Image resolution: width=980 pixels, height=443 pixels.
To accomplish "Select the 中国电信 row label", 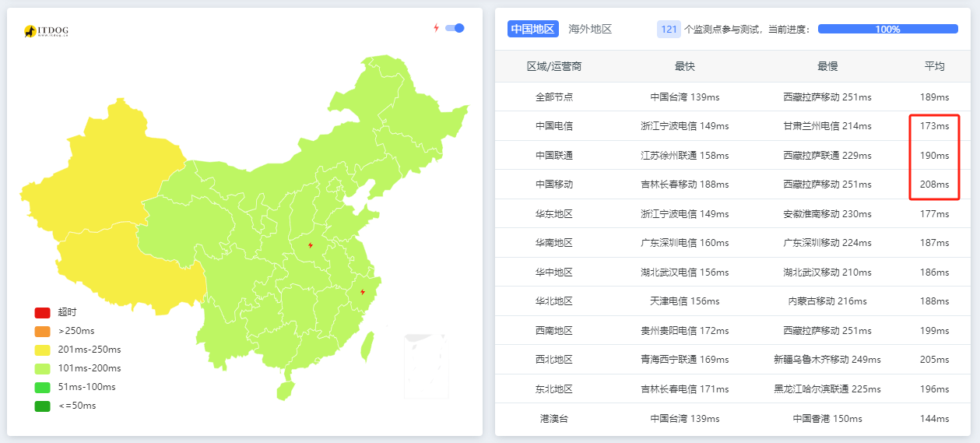I will [554, 126].
